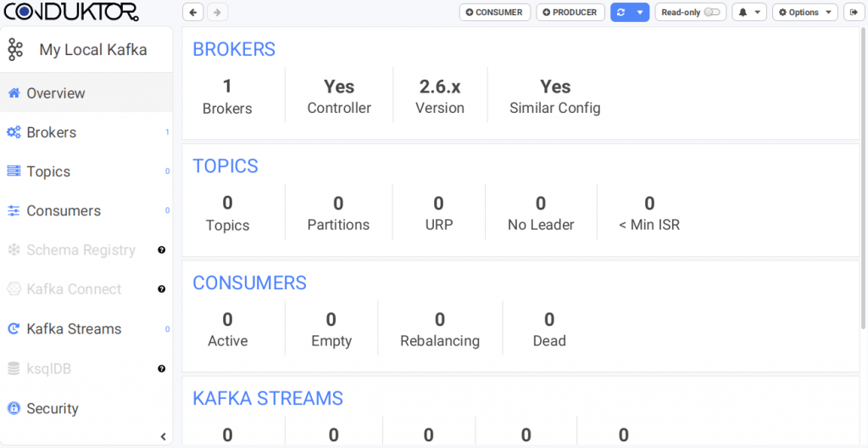Click the forward navigation arrow button
This screenshot has height=448, width=868.
click(x=217, y=13)
